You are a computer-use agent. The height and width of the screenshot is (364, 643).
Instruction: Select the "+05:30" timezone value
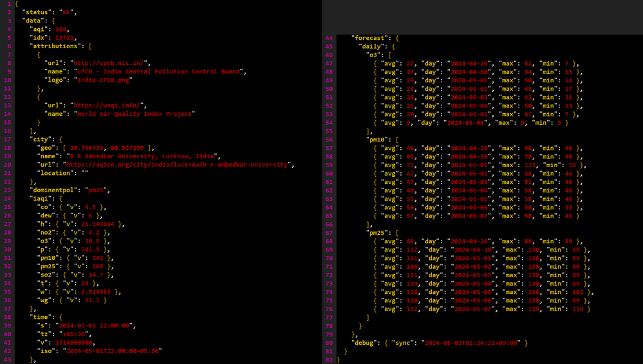tap(74, 334)
